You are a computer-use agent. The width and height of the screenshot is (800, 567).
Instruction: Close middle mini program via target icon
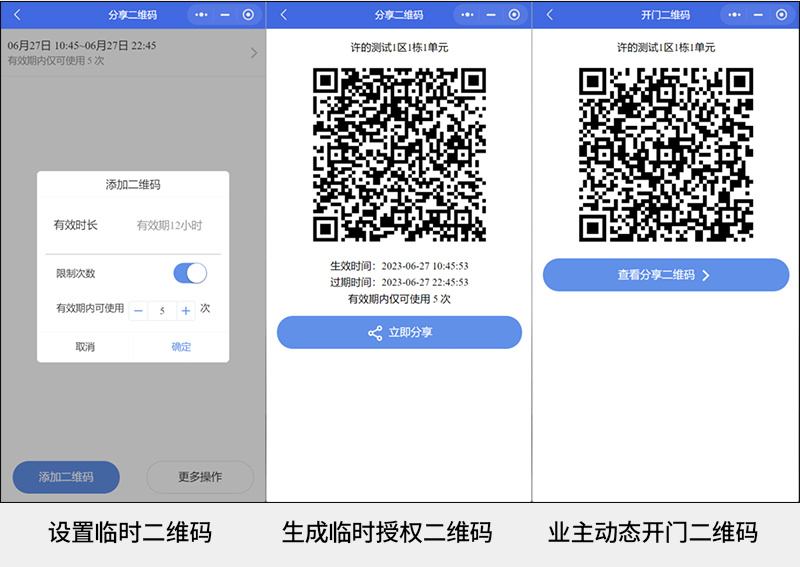[x=514, y=15]
